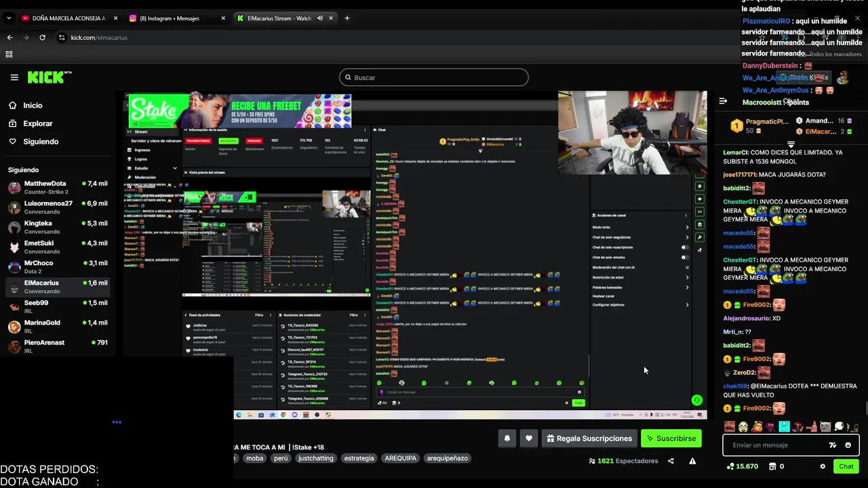Click the green Chat send button
This screenshot has width=868, height=488.
846,466
